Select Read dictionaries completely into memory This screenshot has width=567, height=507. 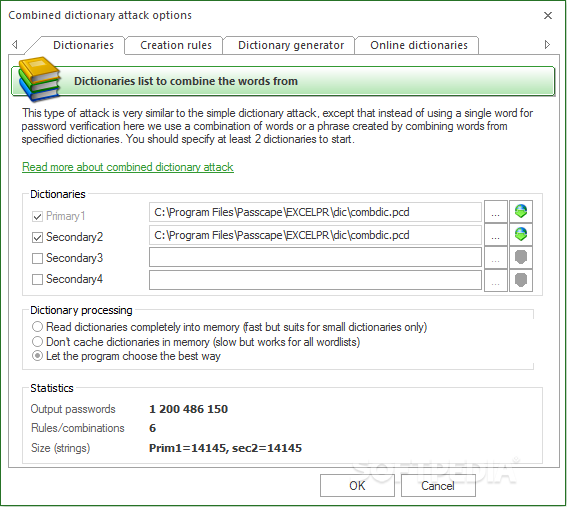pyautogui.click(x=37, y=327)
